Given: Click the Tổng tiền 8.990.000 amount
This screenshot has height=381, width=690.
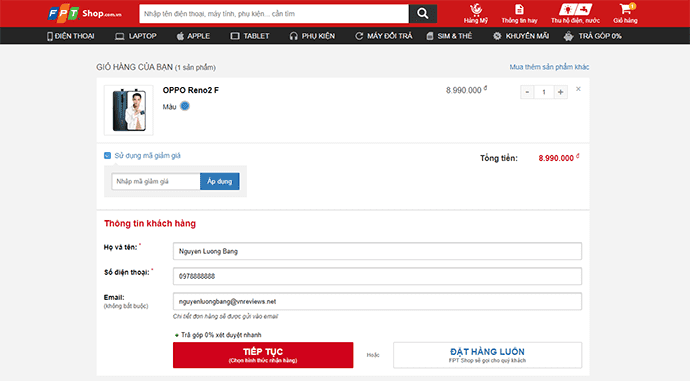Looking at the screenshot, I should 558,158.
